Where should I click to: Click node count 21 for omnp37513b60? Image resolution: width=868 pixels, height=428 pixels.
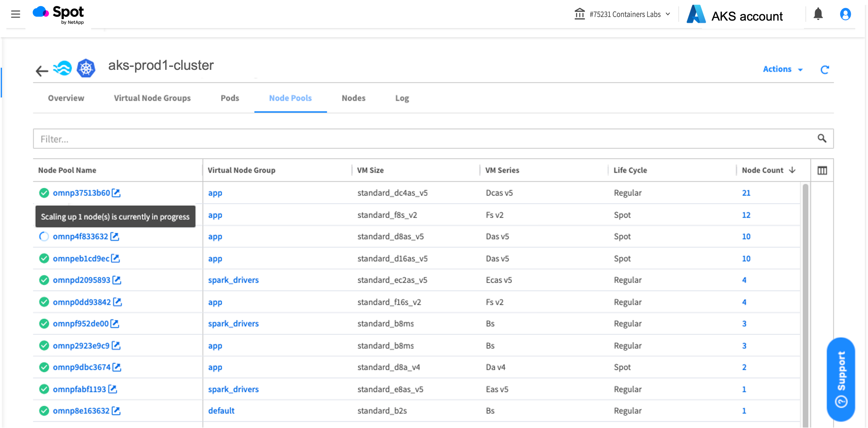point(747,193)
